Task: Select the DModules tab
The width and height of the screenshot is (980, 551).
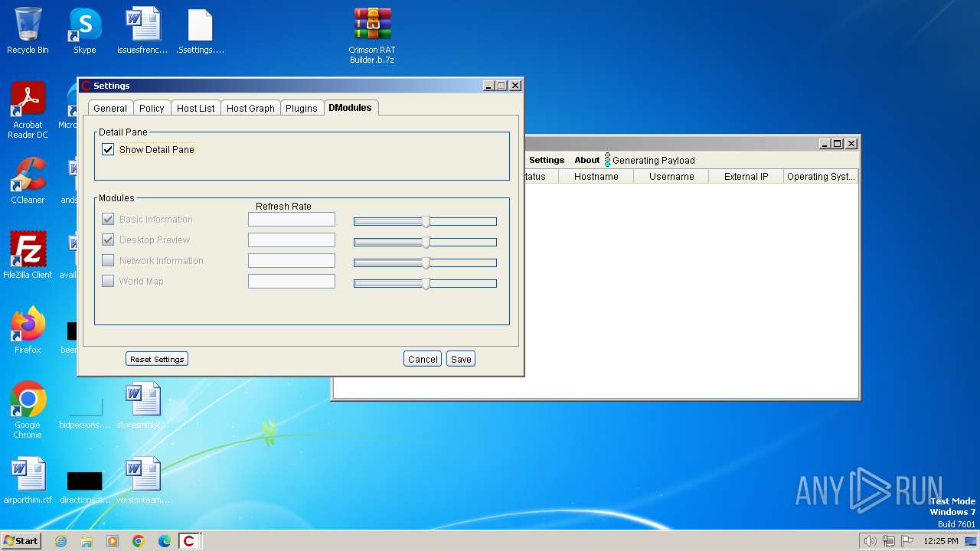Action: click(x=351, y=108)
